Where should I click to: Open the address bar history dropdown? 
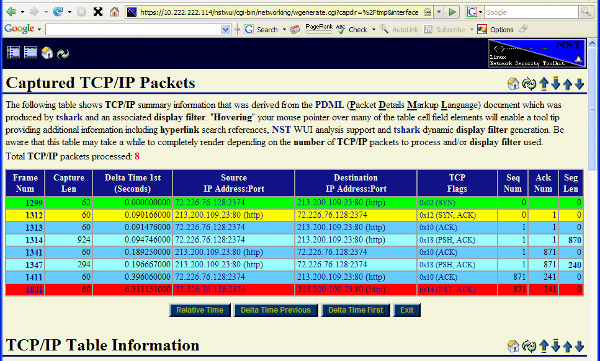pos(439,12)
